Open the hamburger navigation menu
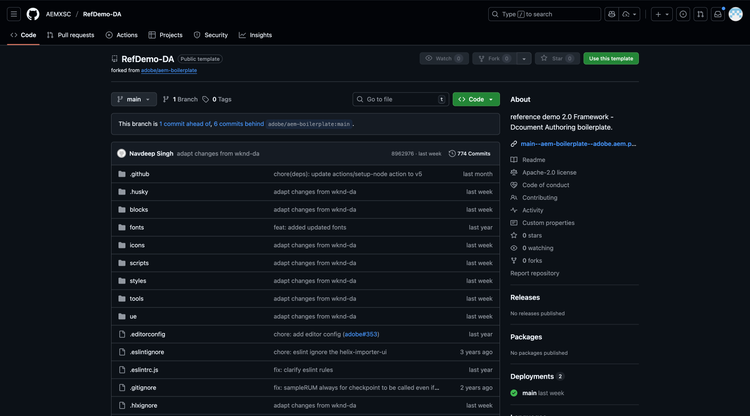Viewport: 750px width, 416px height. [14, 14]
